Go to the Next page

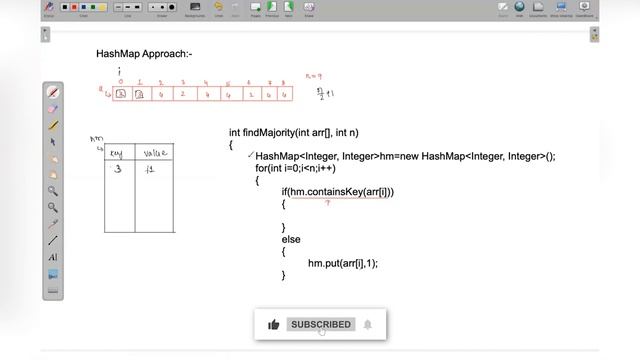pyautogui.click(x=289, y=9)
